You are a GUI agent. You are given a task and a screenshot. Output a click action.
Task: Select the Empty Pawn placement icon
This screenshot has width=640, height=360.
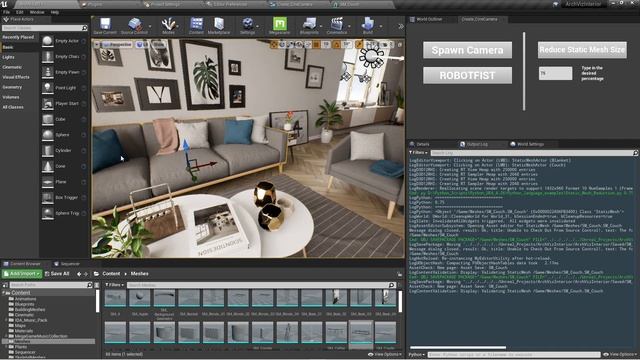pyautogui.click(x=48, y=72)
